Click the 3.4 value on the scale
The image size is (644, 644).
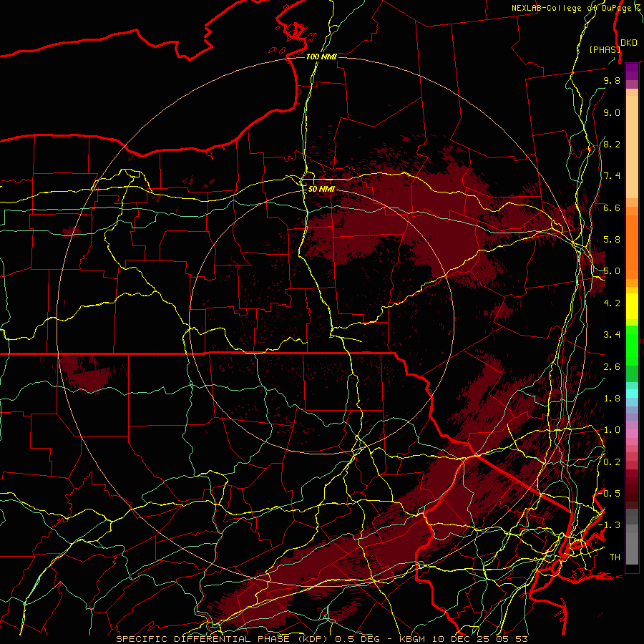612,335
